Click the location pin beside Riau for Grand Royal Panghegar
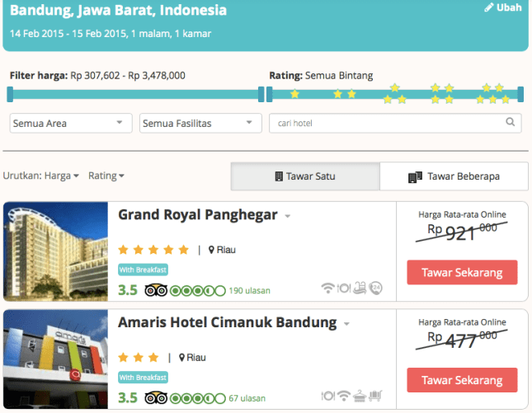 [211, 250]
